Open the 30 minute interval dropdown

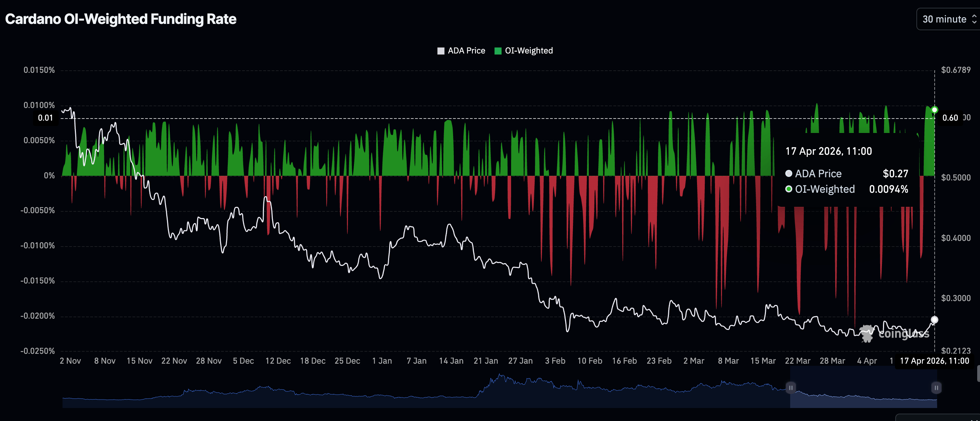(944, 19)
